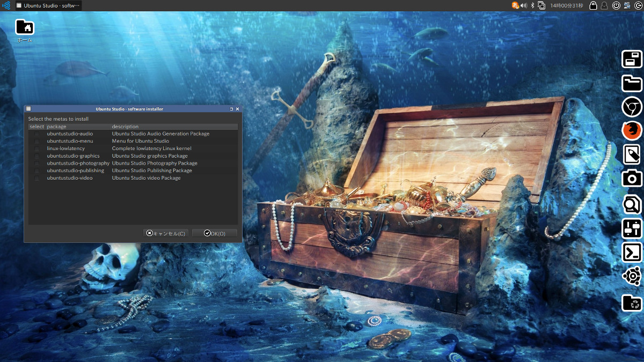Image resolution: width=644 pixels, height=362 pixels.
Task: Open the settings sliders icon in dock
Action: tap(632, 228)
